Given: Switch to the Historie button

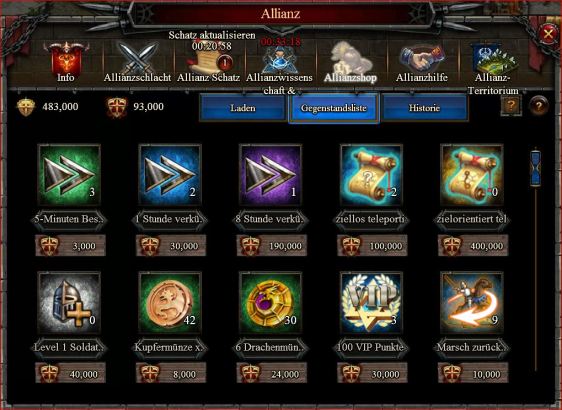Looking at the screenshot, I should [425, 108].
